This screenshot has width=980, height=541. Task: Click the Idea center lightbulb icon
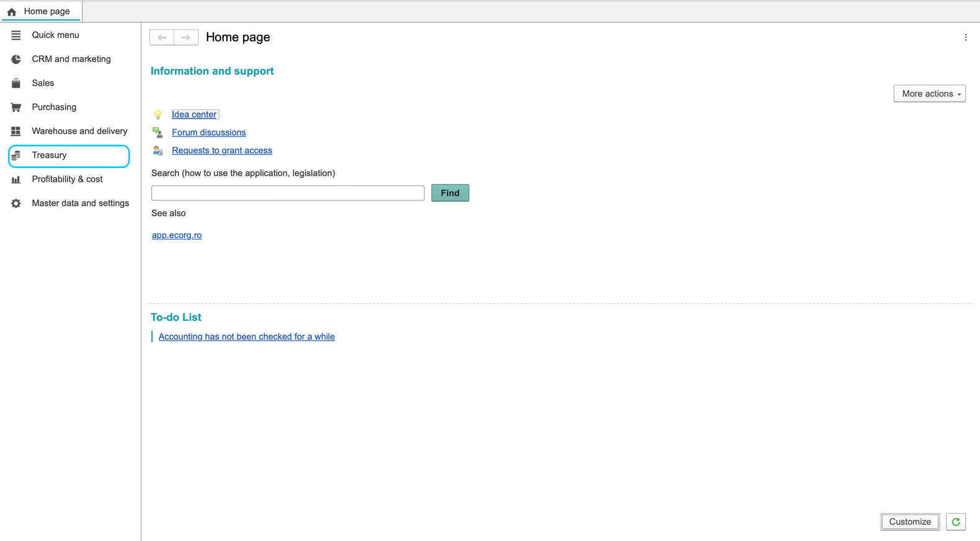coord(158,114)
